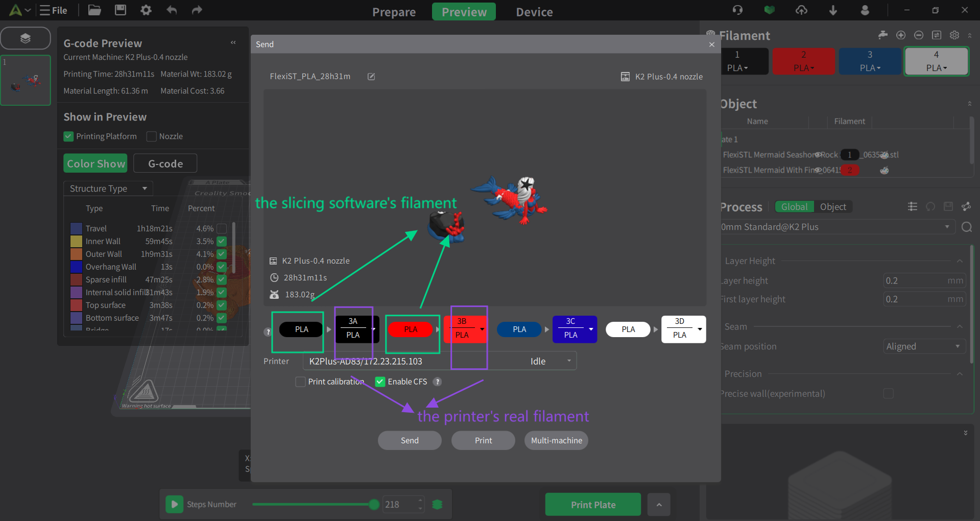The height and width of the screenshot is (521, 980).
Task: Open settings gear in top toolbar
Action: (146, 10)
